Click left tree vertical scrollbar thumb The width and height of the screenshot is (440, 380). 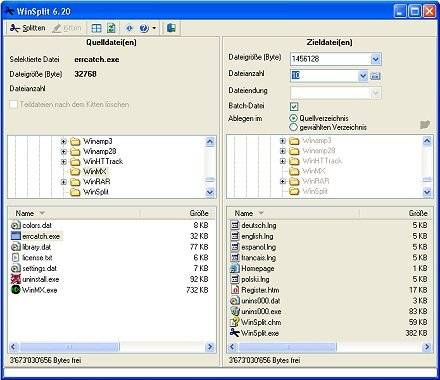coord(210,180)
